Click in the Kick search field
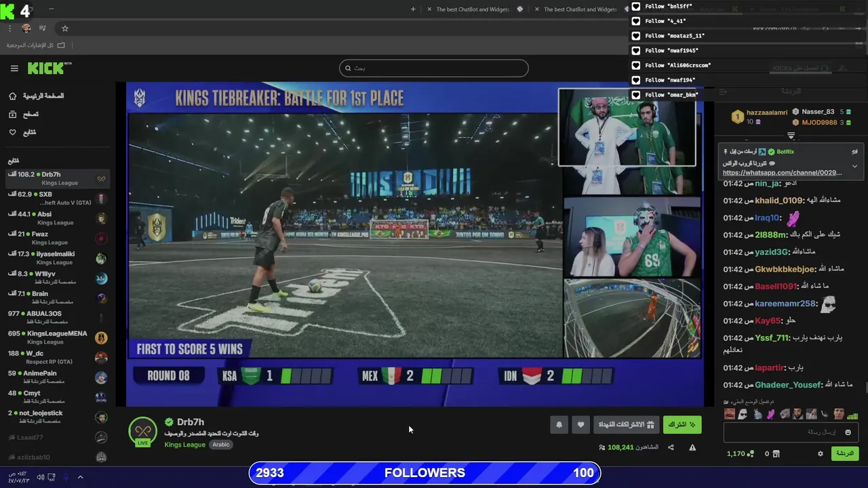 pos(434,68)
